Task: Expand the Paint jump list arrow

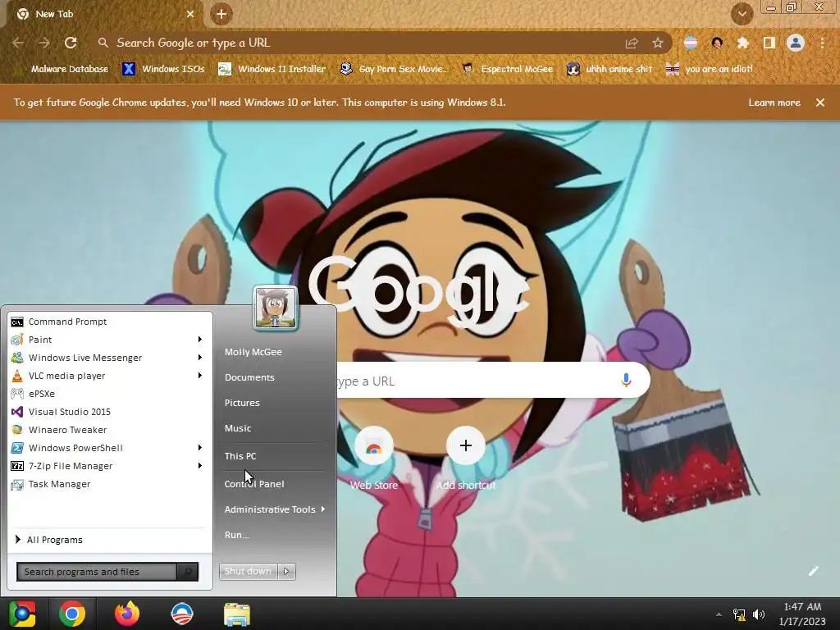Action: click(x=200, y=340)
